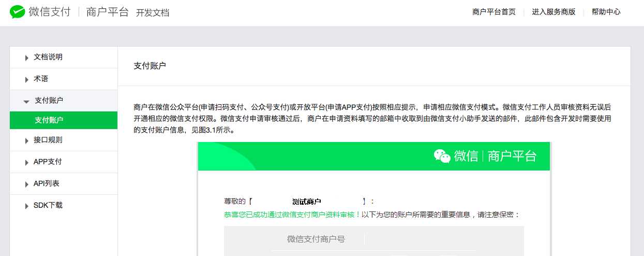
Task: Click the 测试商户 name in email image
Action: [x=306, y=202]
